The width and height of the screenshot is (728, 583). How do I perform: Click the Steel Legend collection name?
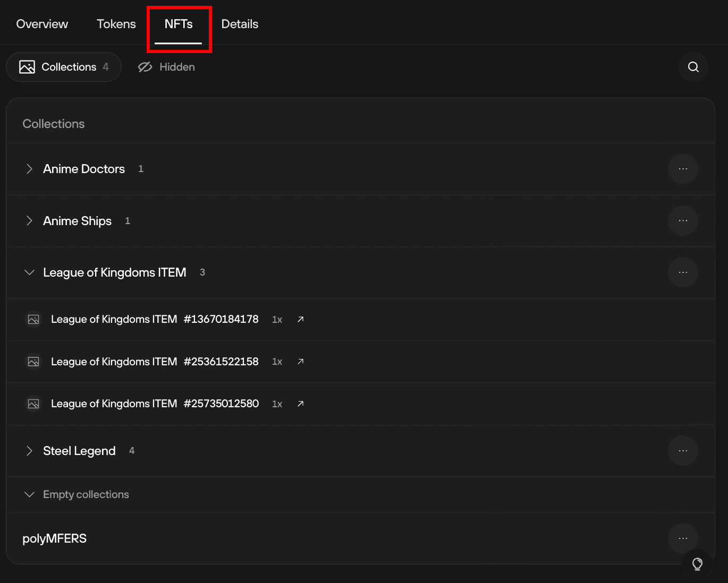pos(79,451)
